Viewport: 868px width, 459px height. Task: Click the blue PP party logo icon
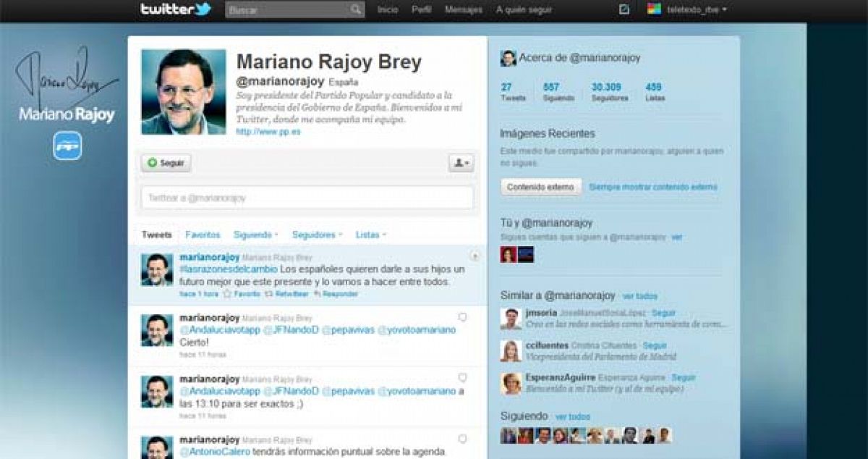tap(67, 146)
